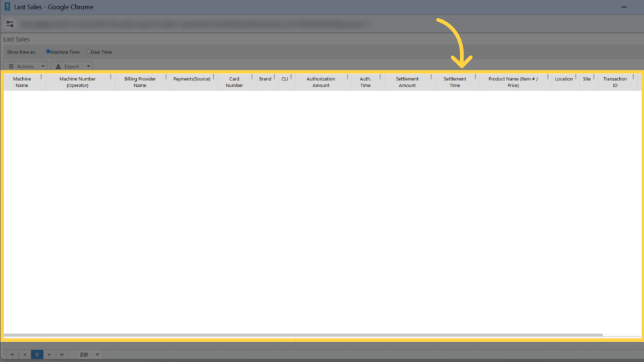Sort by Transaction ID column header
The width and height of the screenshot is (644, 362).
point(614,82)
